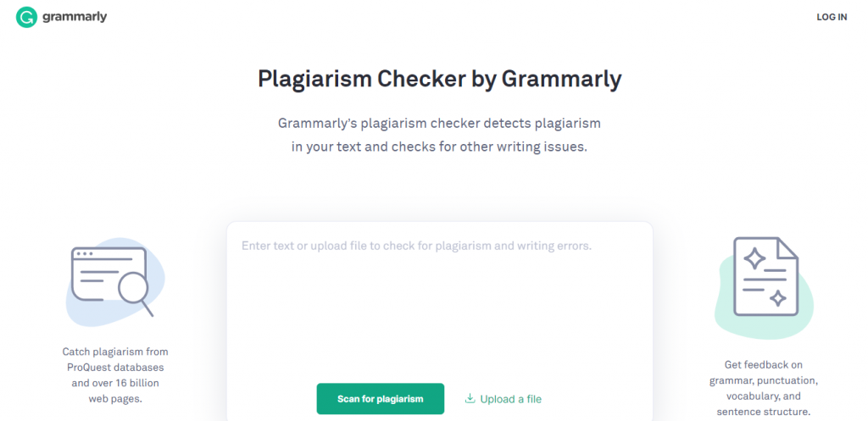Click the Scan for plagiarism button
Image resolution: width=868 pixels, height=421 pixels.
[x=380, y=399]
